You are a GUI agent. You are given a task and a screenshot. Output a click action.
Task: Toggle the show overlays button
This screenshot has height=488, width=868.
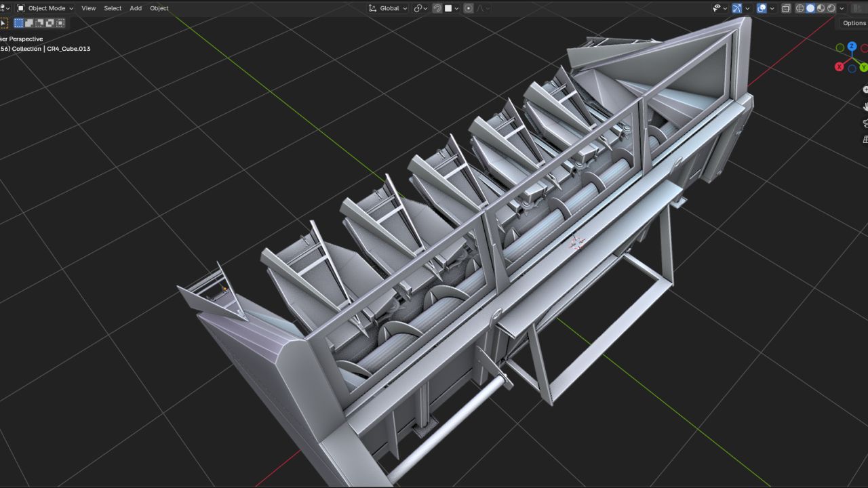762,8
